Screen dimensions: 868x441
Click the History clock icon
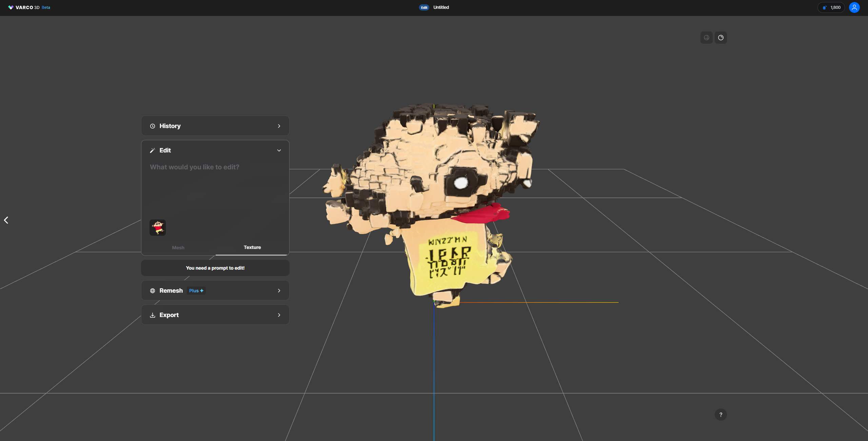[153, 126]
